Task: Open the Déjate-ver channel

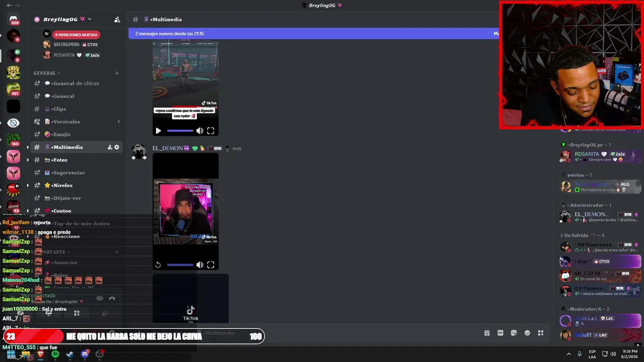Action: [75, 198]
